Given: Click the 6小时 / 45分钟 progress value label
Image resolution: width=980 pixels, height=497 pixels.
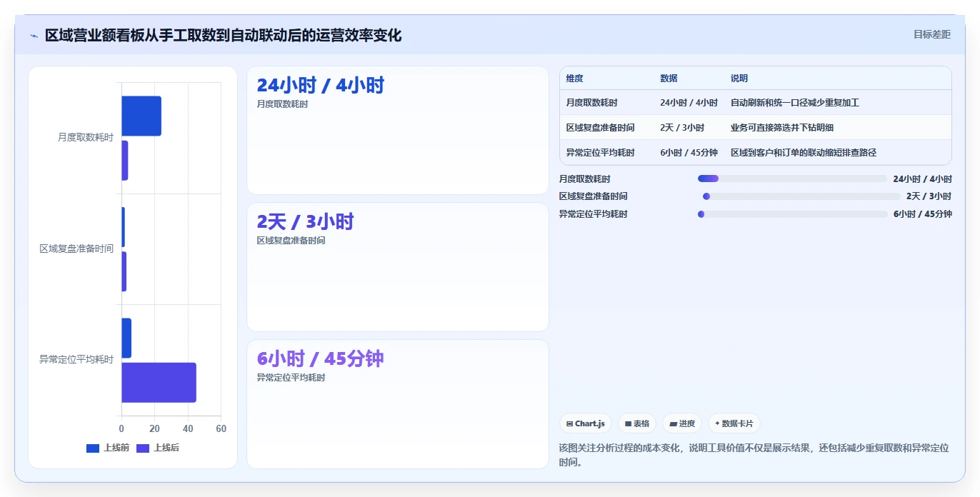Looking at the screenshot, I should tap(922, 214).
